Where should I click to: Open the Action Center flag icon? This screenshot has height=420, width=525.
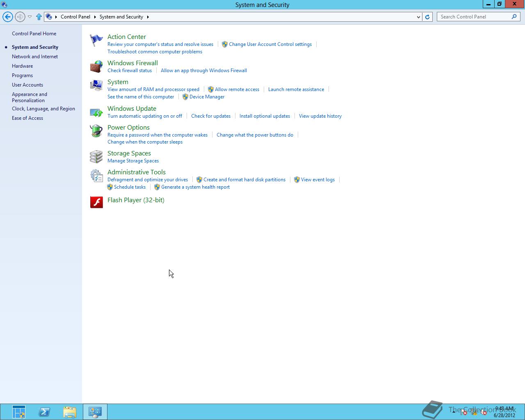[x=96, y=40]
